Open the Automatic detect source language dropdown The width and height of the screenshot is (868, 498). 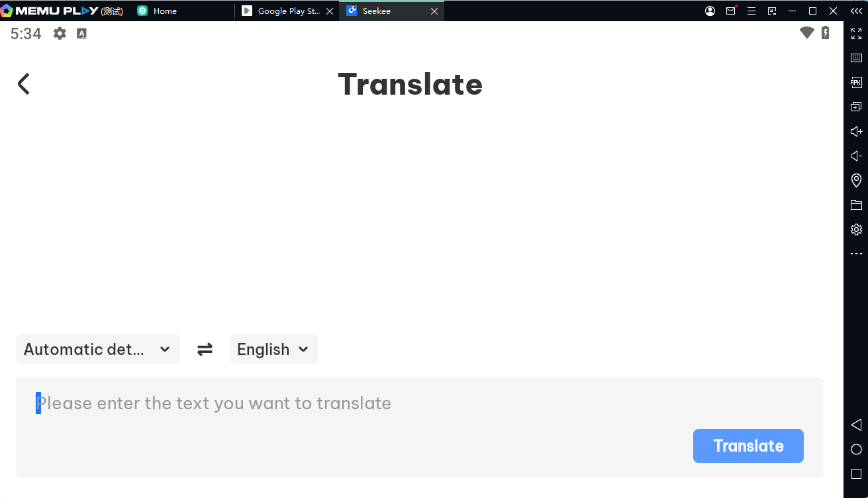98,349
